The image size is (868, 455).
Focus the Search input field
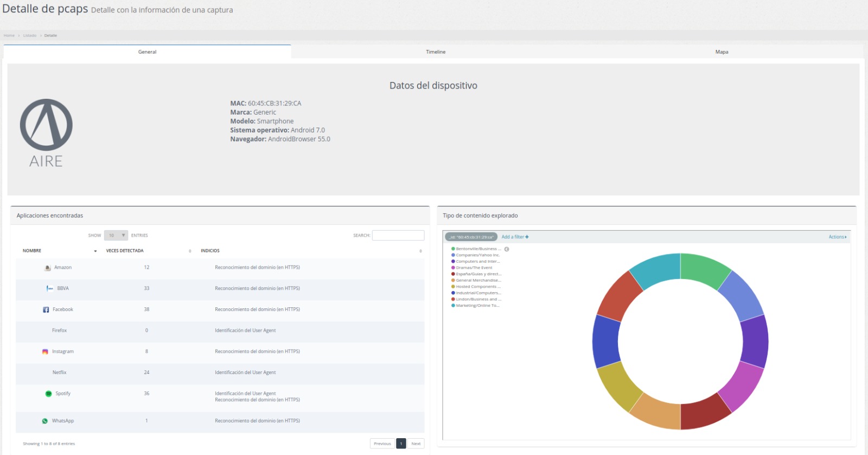tap(398, 236)
